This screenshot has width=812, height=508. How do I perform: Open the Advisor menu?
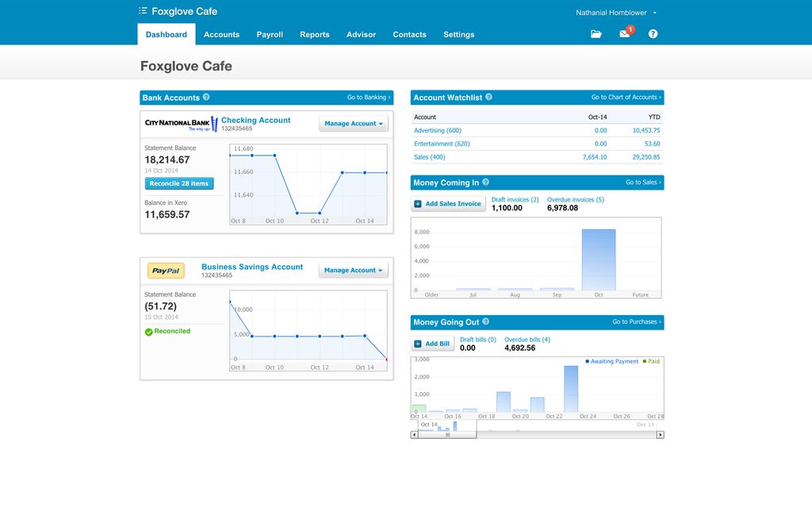point(361,34)
